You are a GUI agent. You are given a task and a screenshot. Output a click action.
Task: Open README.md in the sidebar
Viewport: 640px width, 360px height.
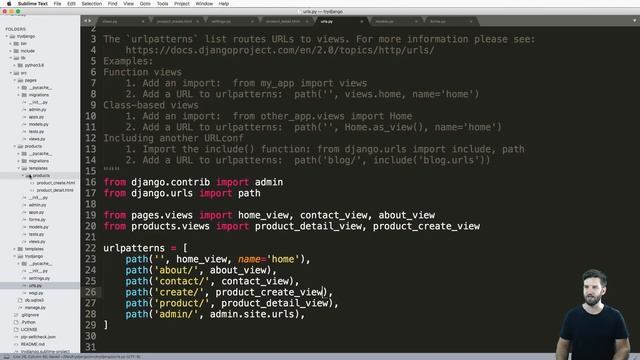click(33, 344)
